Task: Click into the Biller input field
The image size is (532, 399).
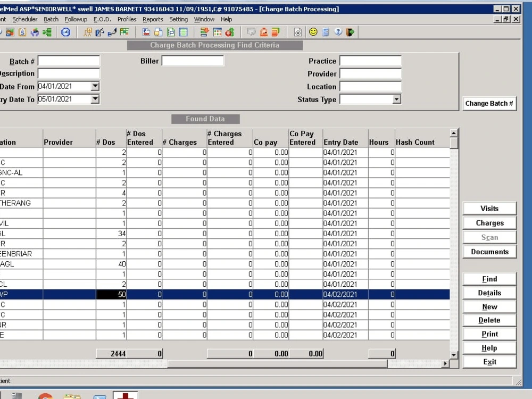Action: coord(193,61)
